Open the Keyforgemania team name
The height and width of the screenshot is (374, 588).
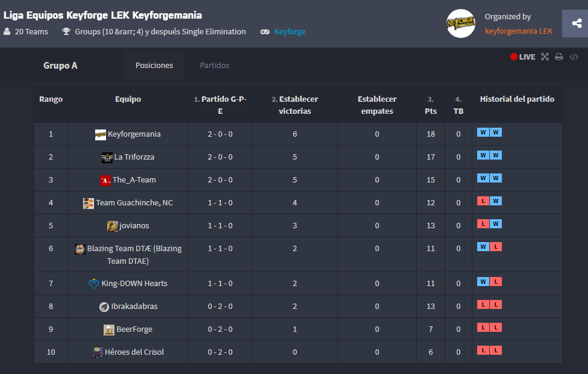pyautogui.click(x=134, y=134)
